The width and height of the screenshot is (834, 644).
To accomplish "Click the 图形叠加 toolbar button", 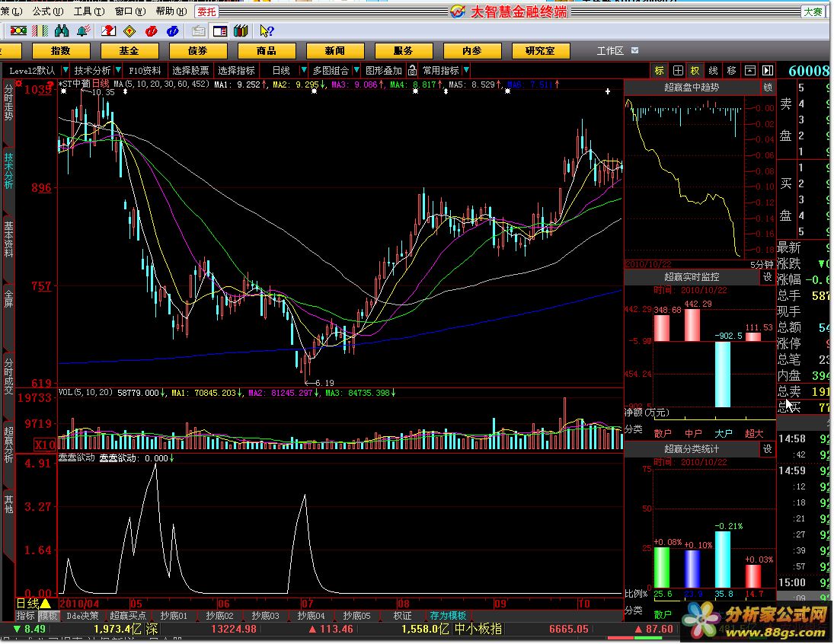I will tap(384, 70).
